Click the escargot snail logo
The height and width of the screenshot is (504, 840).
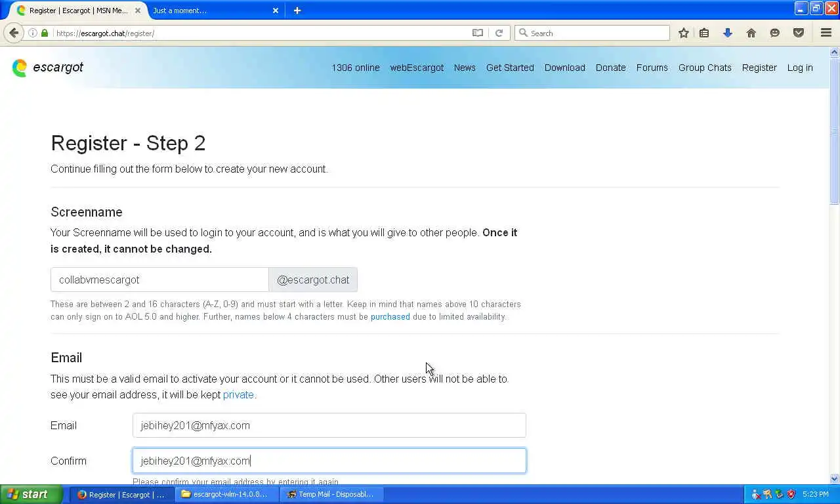point(20,68)
